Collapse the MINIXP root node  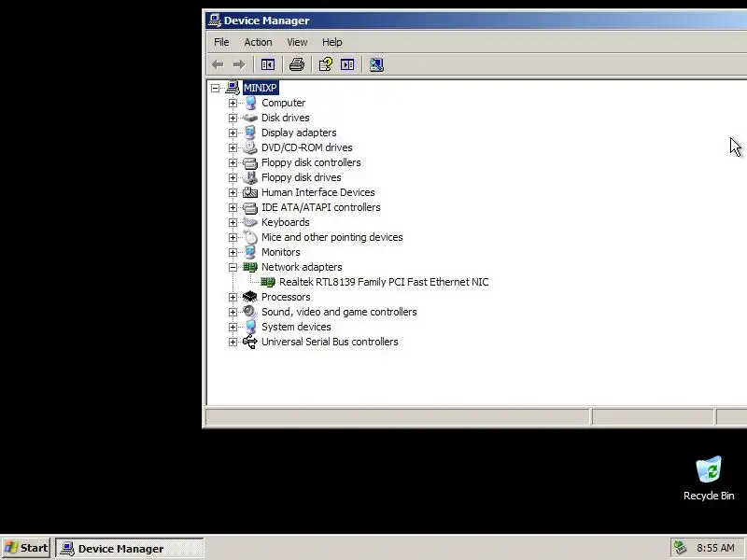(x=216, y=88)
